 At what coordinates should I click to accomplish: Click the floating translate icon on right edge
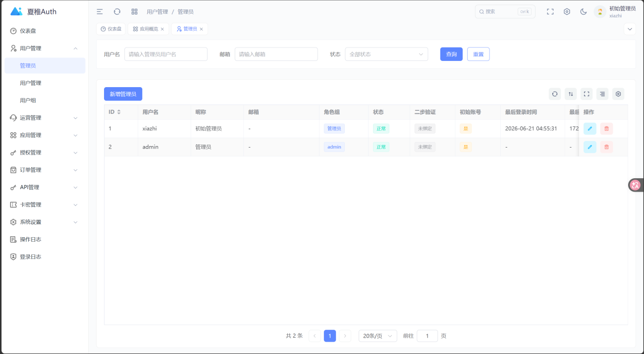pos(635,185)
